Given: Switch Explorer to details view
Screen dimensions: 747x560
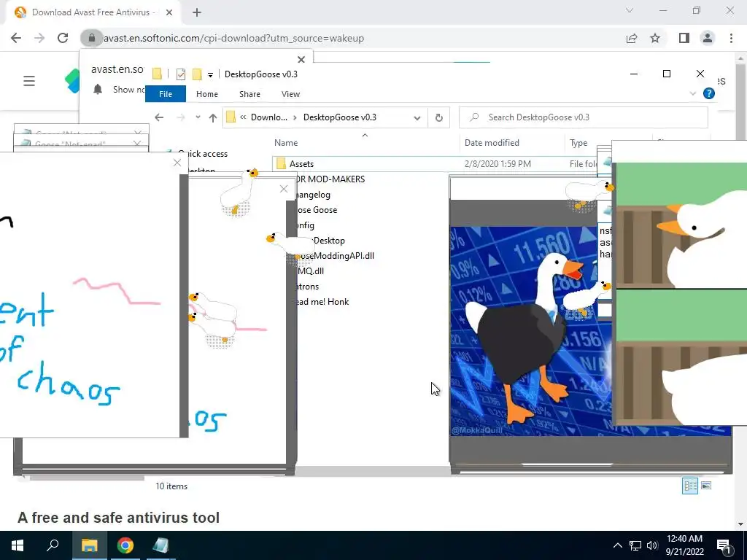Looking at the screenshot, I should pos(690,486).
